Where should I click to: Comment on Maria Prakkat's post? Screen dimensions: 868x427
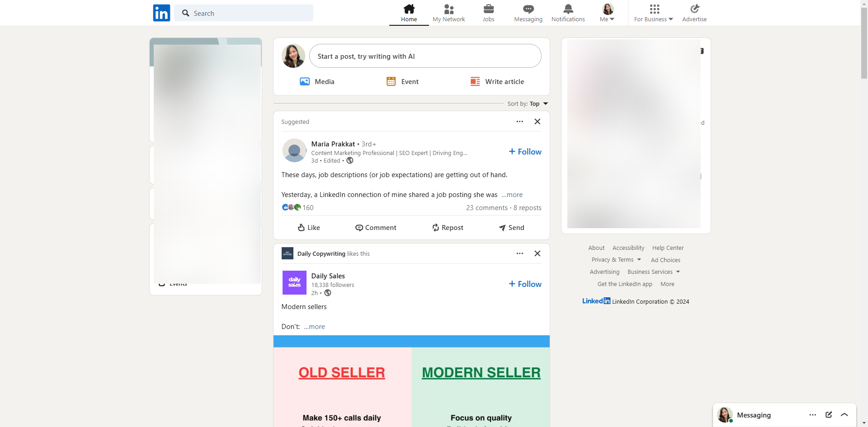[376, 228]
